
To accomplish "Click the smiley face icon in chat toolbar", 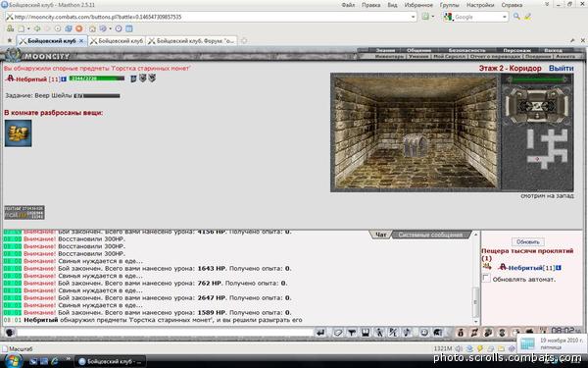I will (424, 333).
